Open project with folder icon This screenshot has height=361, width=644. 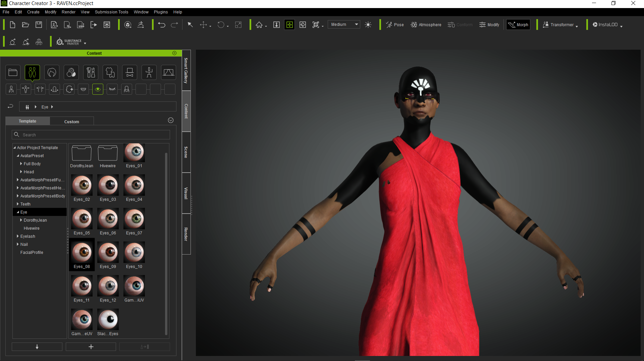click(x=25, y=25)
